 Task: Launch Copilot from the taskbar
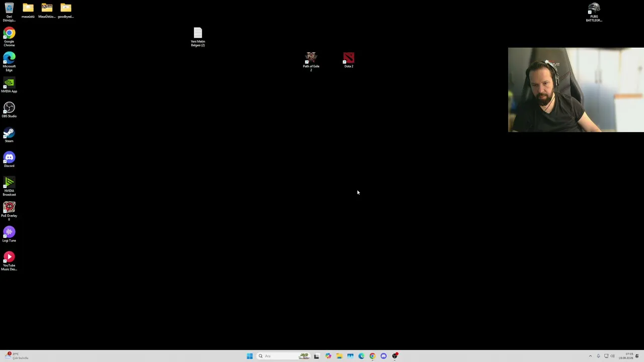click(x=328, y=356)
